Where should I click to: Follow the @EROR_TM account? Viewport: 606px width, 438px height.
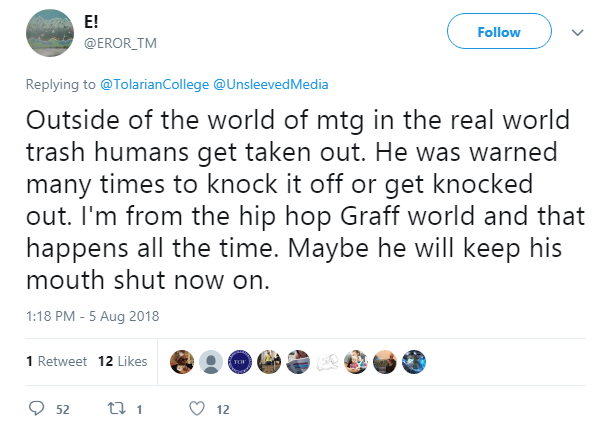pos(499,31)
